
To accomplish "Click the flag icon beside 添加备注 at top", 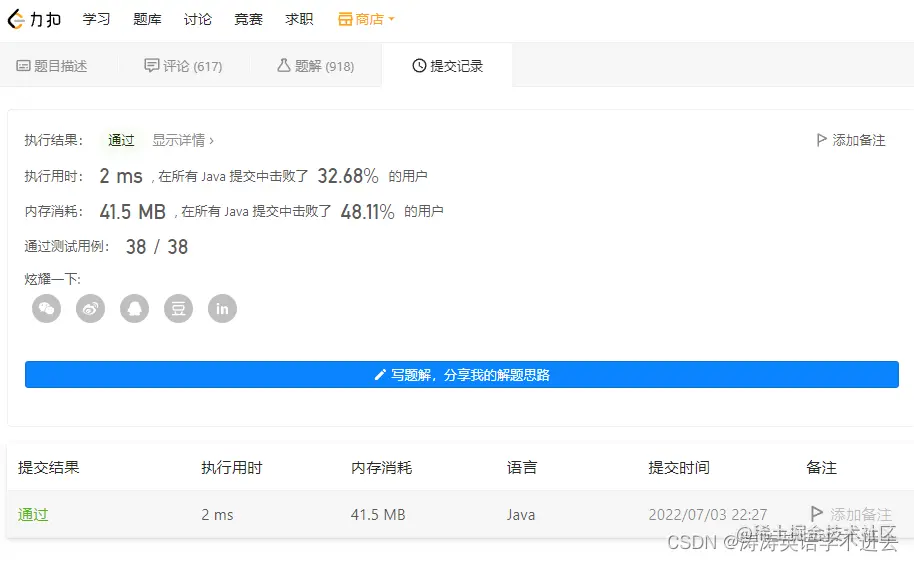I will 821,140.
